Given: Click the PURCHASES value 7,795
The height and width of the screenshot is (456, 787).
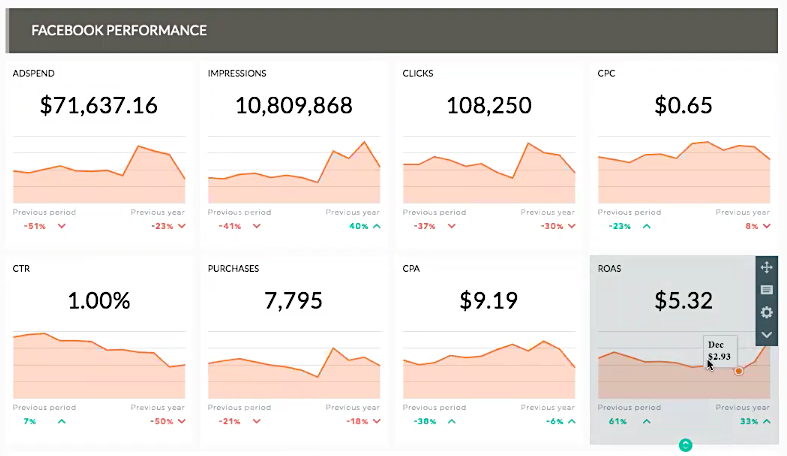Looking at the screenshot, I should 294,300.
